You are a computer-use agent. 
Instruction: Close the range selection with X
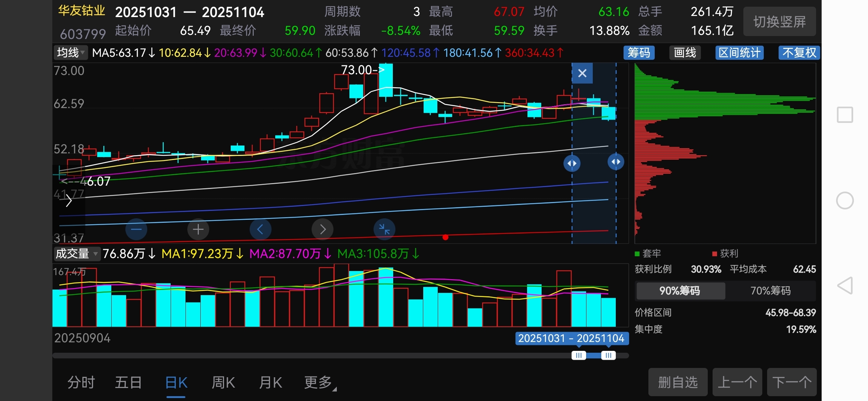[x=582, y=73]
